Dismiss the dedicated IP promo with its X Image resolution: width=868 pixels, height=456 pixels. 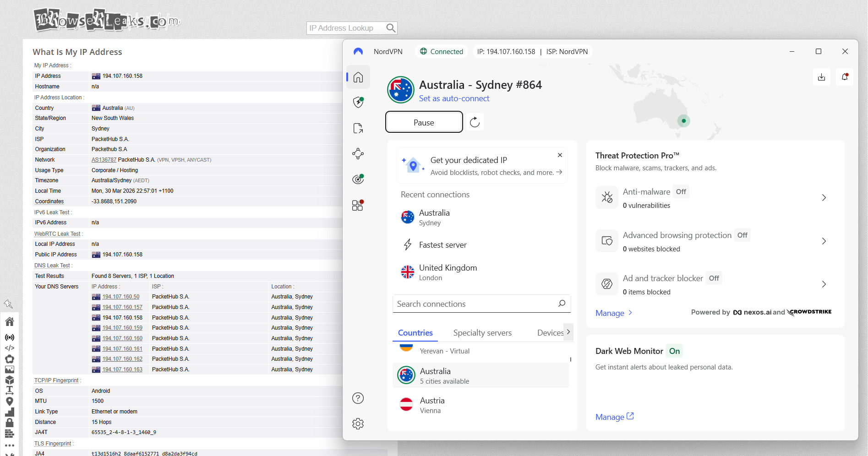point(559,155)
